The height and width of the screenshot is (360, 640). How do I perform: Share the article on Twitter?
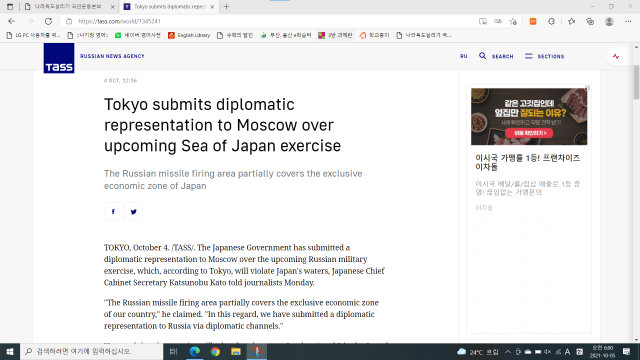point(133,211)
